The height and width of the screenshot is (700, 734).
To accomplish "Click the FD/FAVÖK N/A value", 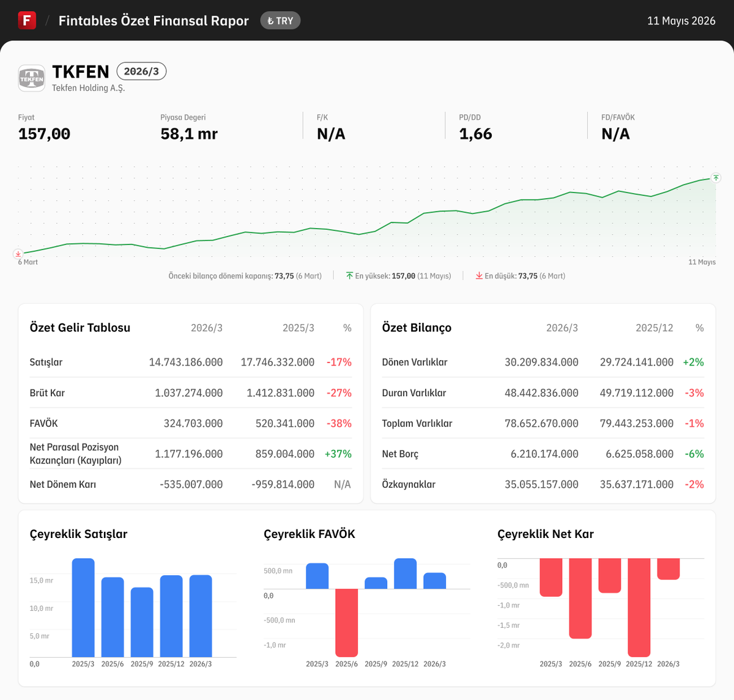I will [x=615, y=134].
